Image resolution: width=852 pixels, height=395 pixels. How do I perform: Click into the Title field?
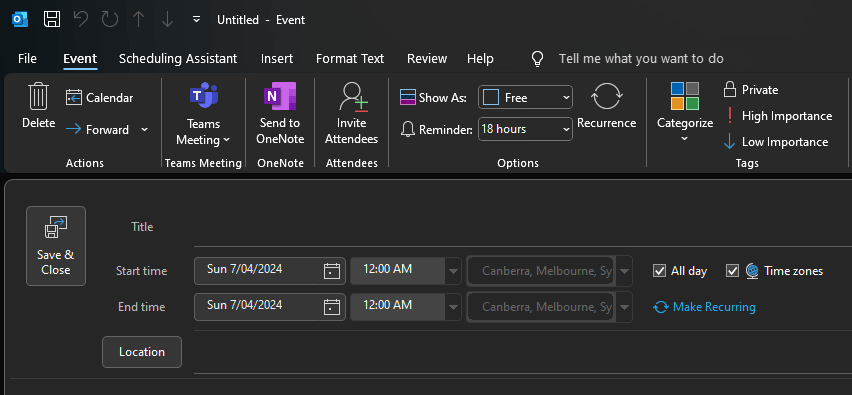[523, 227]
